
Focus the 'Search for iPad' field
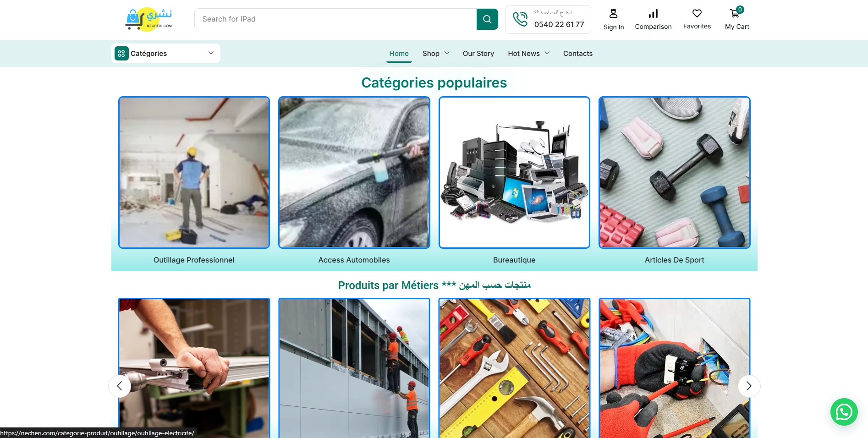click(335, 19)
